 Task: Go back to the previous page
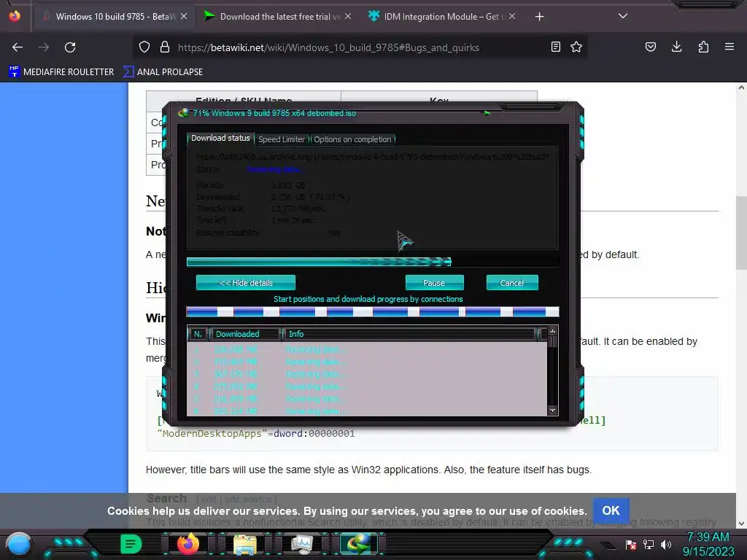coord(18,47)
